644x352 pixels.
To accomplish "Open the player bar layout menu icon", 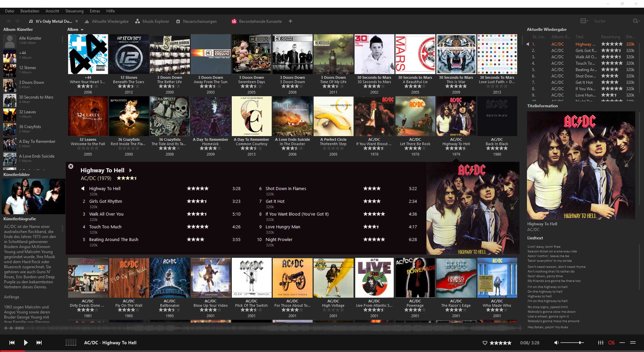I will pos(633,343).
